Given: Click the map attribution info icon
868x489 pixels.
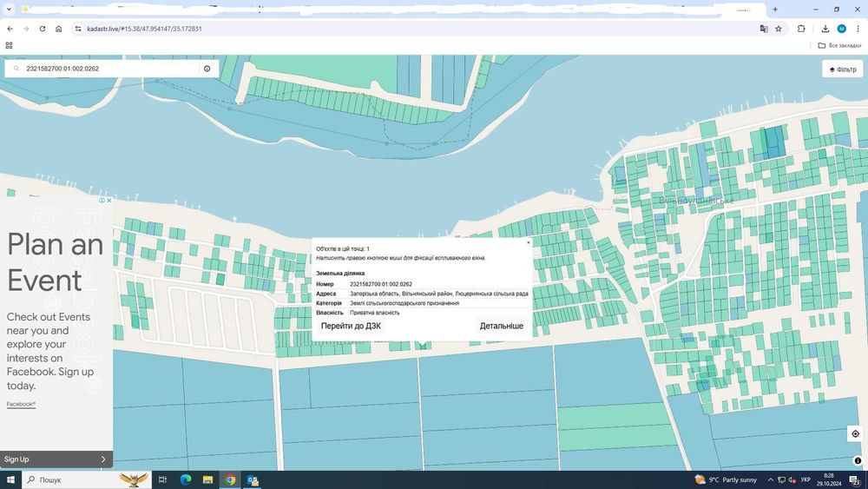Looking at the screenshot, I should tap(858, 460).
